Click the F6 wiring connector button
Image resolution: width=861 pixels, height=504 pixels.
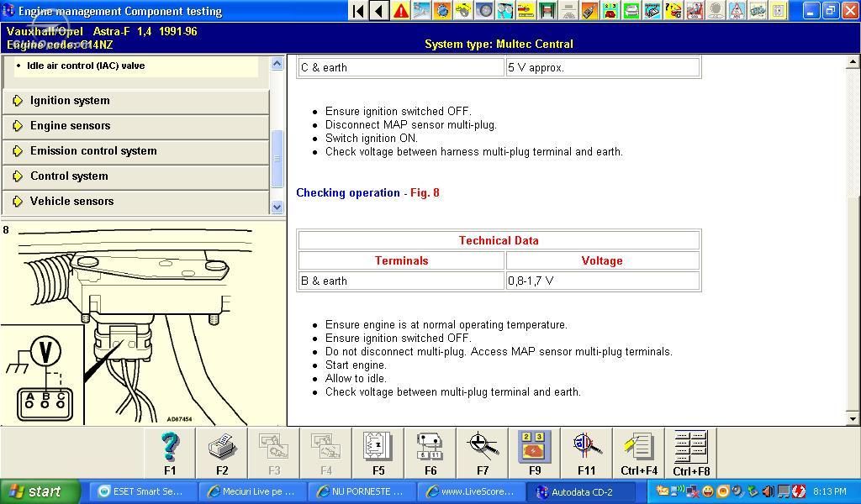click(430, 453)
